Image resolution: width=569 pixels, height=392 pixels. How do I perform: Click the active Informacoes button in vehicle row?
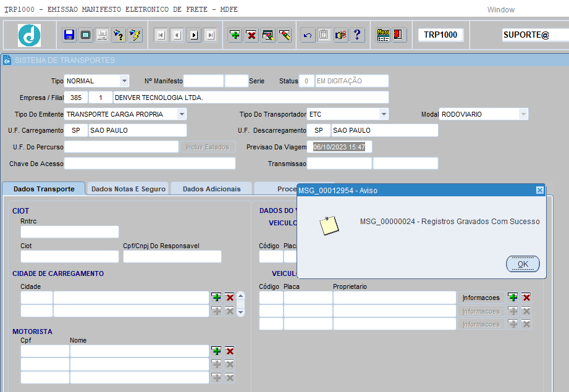[481, 298]
